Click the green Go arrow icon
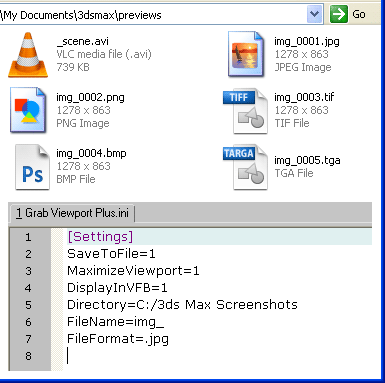 [339, 14]
